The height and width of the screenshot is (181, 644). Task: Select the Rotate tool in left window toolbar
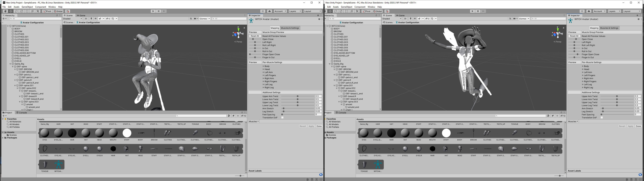click(16, 11)
